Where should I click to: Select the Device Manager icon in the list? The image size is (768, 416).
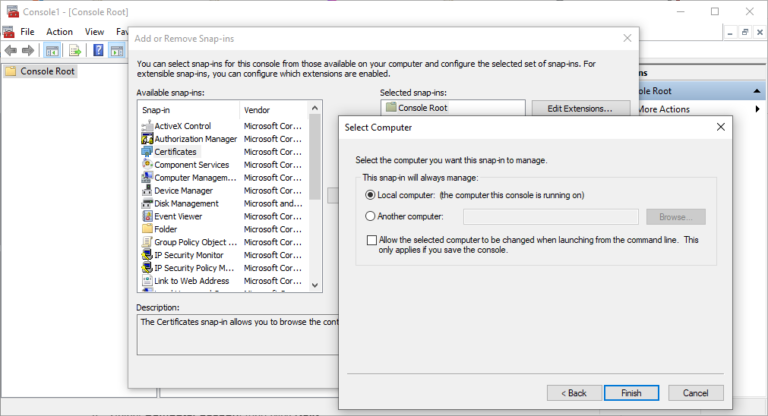(146, 191)
